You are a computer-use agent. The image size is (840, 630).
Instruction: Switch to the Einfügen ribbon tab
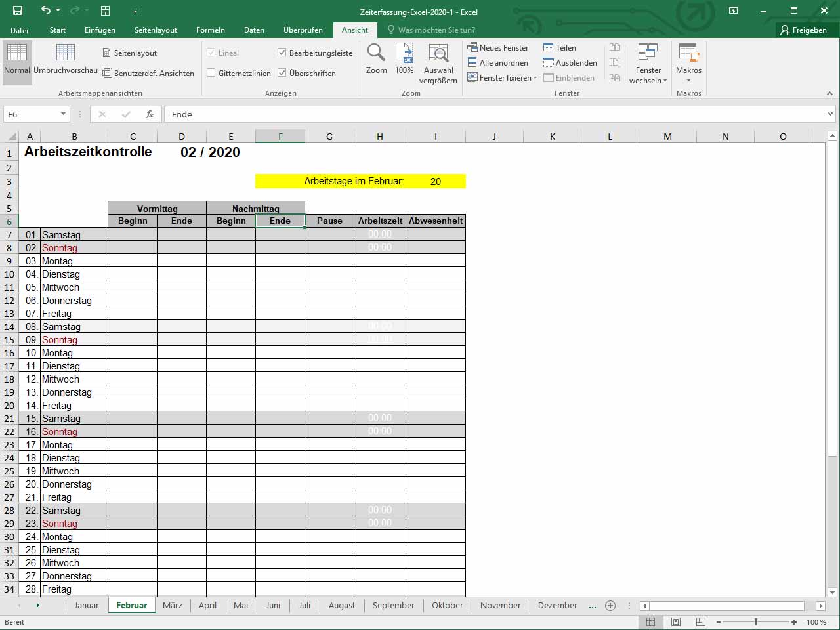[100, 30]
